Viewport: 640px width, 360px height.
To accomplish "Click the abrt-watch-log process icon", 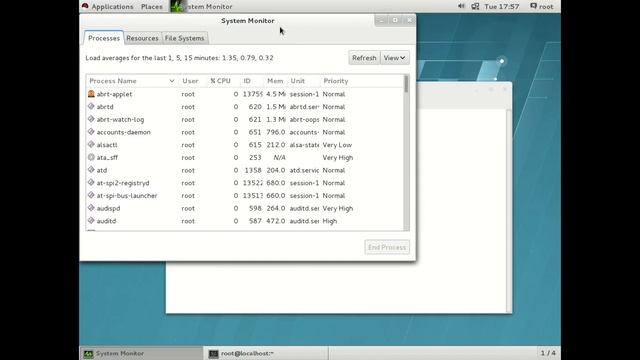I will tap(91, 119).
